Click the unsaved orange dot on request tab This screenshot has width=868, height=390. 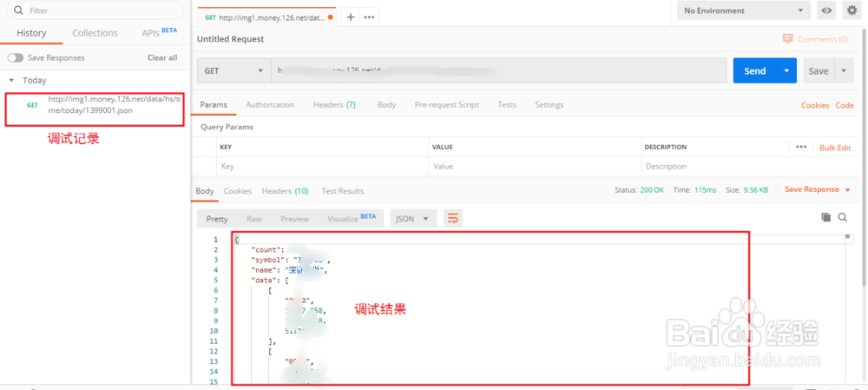331,17
